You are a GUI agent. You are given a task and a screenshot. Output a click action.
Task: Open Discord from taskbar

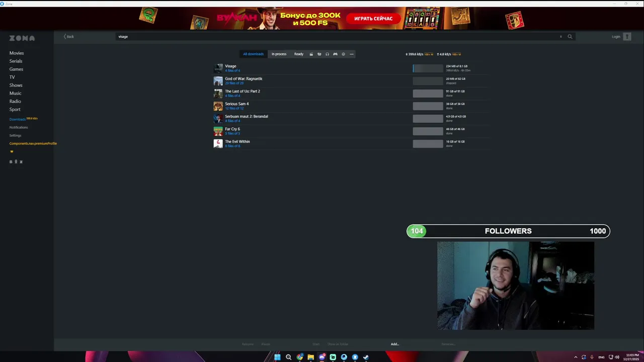(x=322, y=357)
